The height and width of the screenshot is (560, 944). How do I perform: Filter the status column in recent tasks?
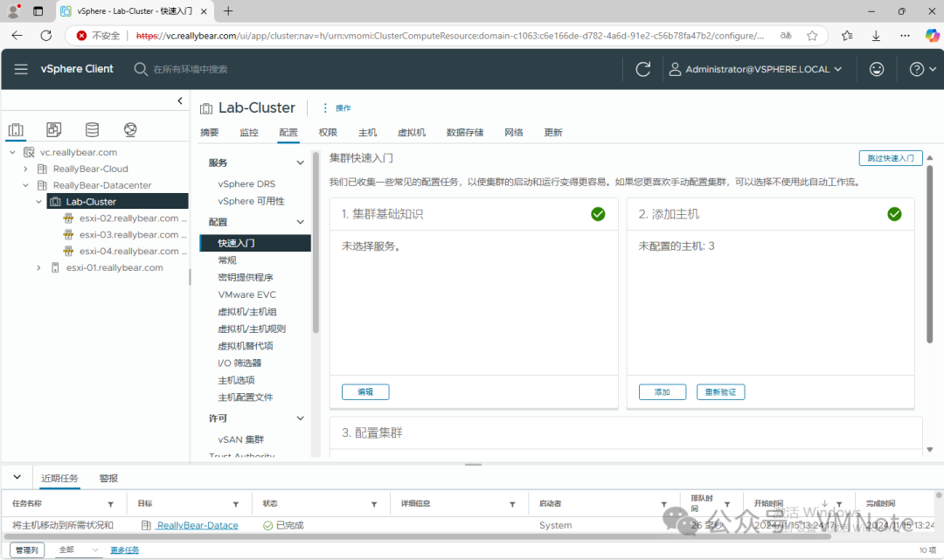(374, 504)
